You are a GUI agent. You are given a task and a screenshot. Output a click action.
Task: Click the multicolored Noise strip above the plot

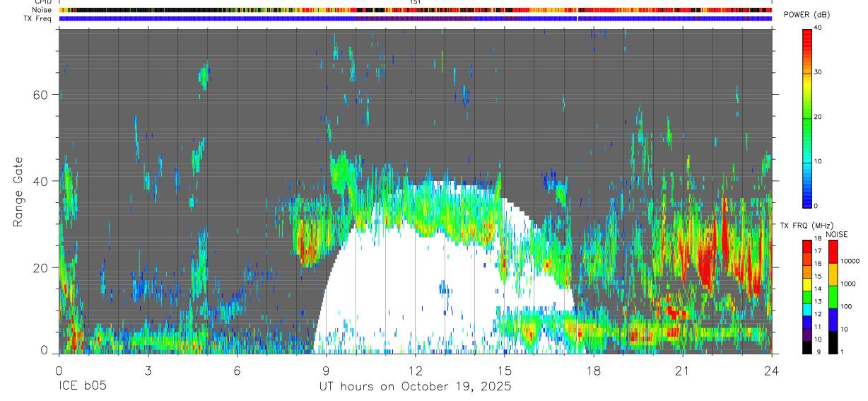[415, 10]
